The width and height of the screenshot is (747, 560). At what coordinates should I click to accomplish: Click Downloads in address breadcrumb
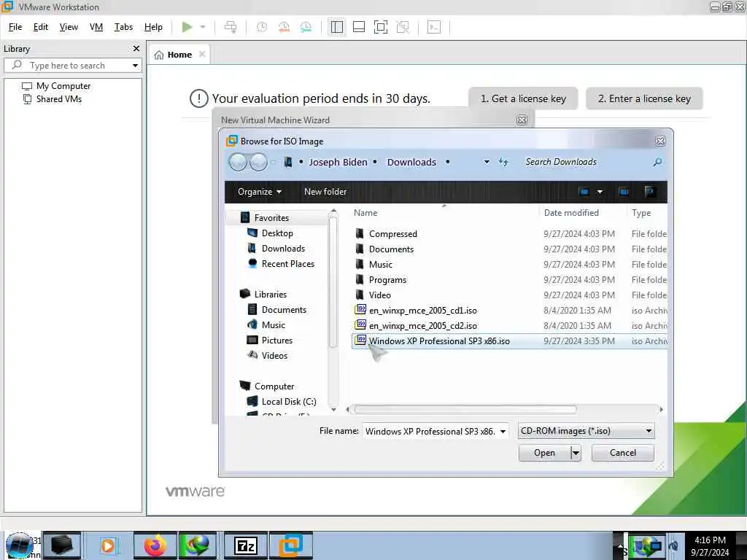pyautogui.click(x=411, y=163)
